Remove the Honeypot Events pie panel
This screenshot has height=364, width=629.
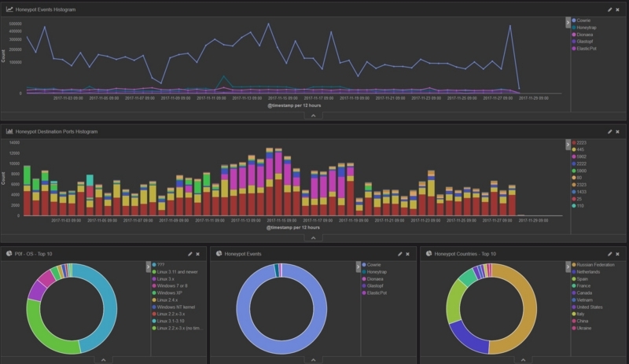click(x=407, y=254)
